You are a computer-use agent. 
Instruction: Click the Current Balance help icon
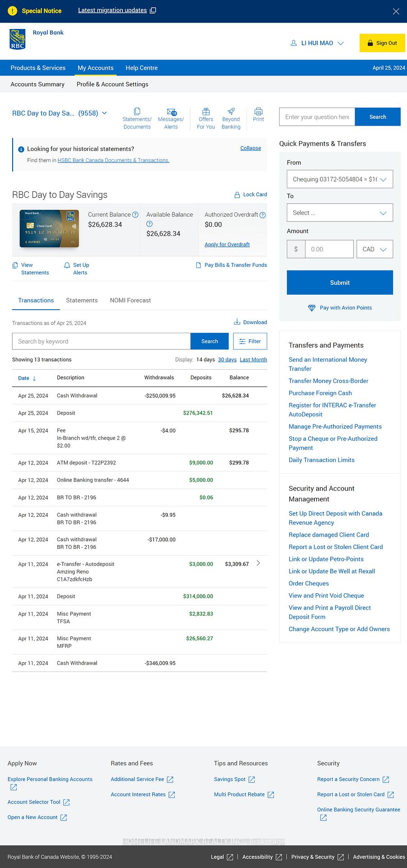coord(135,215)
